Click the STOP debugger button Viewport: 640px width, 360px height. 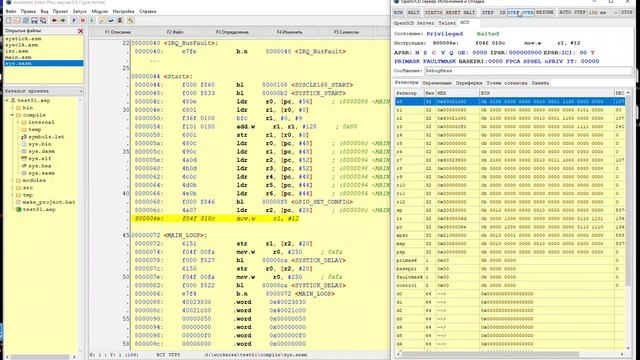tap(627, 13)
